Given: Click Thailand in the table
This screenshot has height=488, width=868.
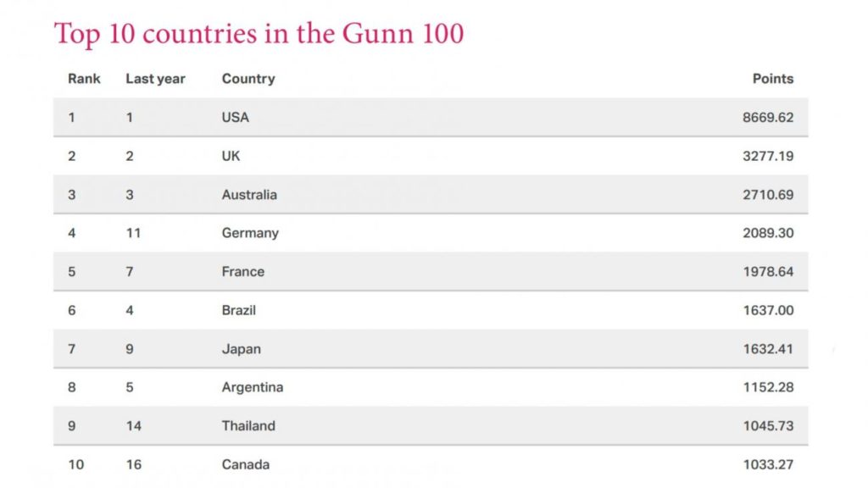Looking at the screenshot, I should (x=248, y=426).
